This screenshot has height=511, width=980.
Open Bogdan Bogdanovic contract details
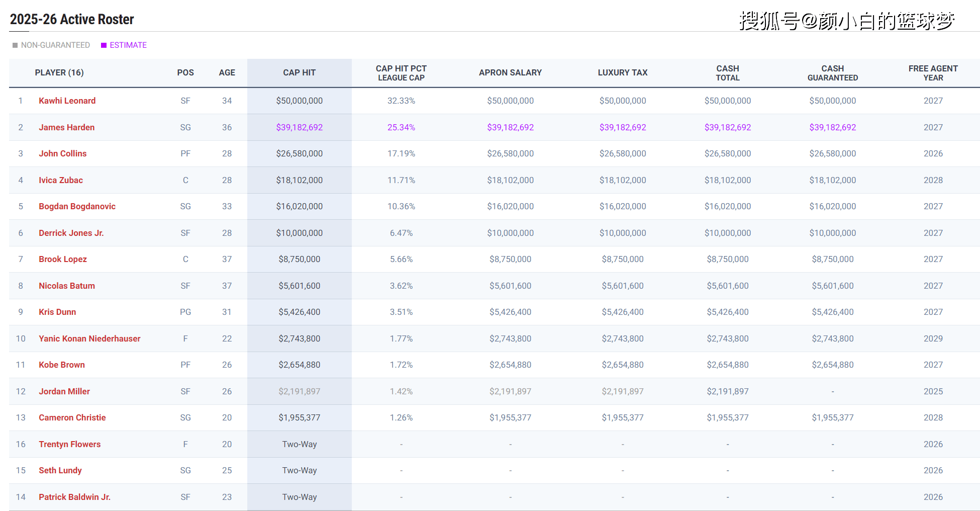[77, 206]
